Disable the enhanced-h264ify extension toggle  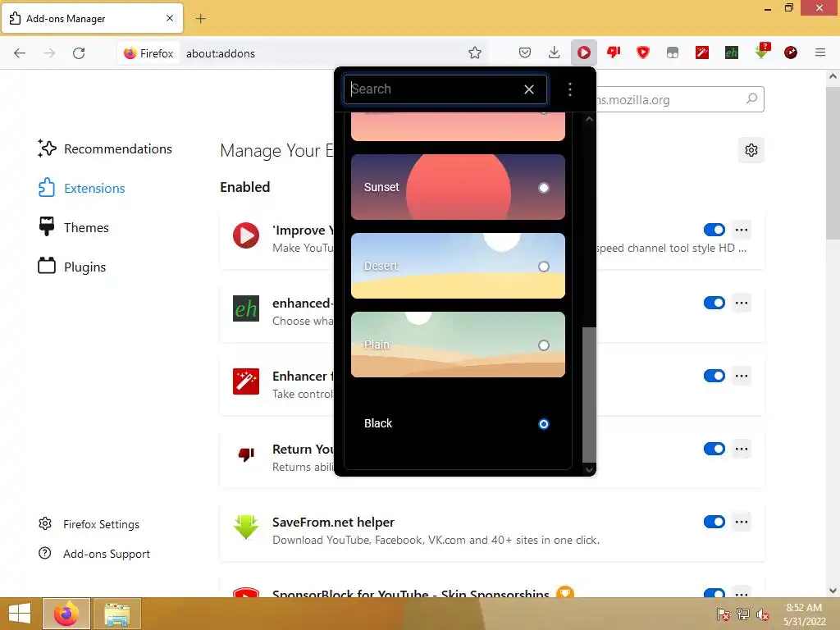pos(714,303)
